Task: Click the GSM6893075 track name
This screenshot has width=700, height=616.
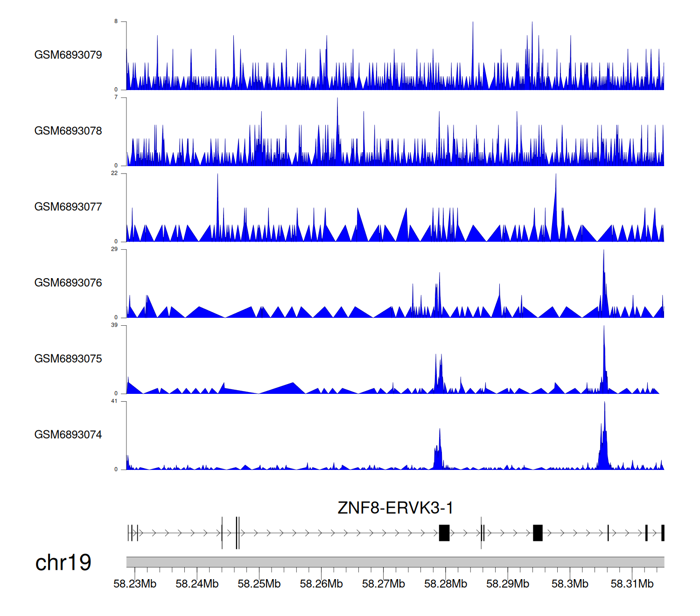Action: coord(68,359)
